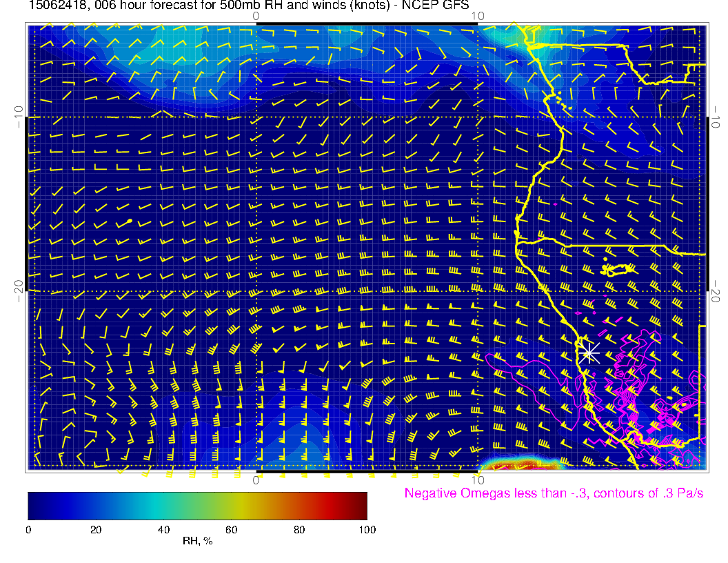Click the left axis '-10' latitude label
This screenshot has height=563, width=728.
[x=18, y=117]
